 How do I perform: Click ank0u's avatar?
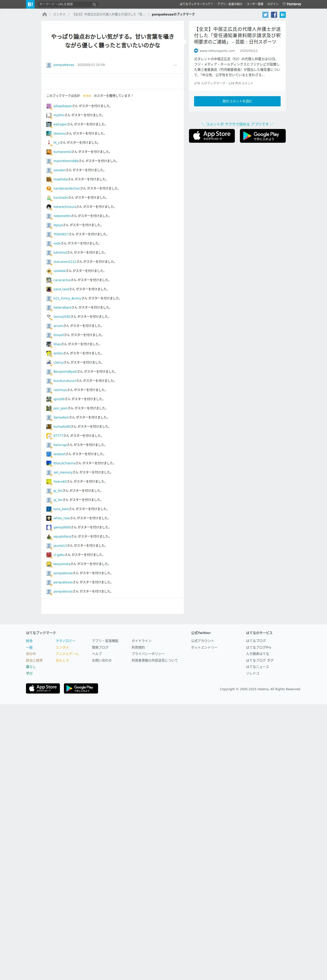(49, 353)
